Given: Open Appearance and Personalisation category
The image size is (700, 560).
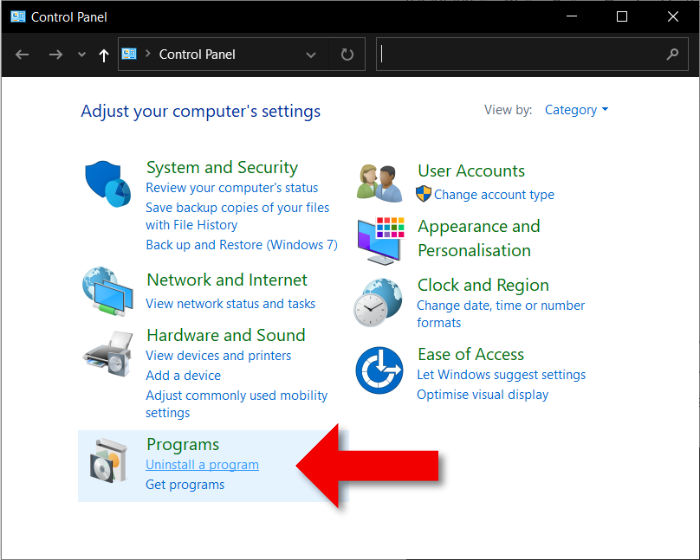Looking at the screenshot, I should (479, 238).
